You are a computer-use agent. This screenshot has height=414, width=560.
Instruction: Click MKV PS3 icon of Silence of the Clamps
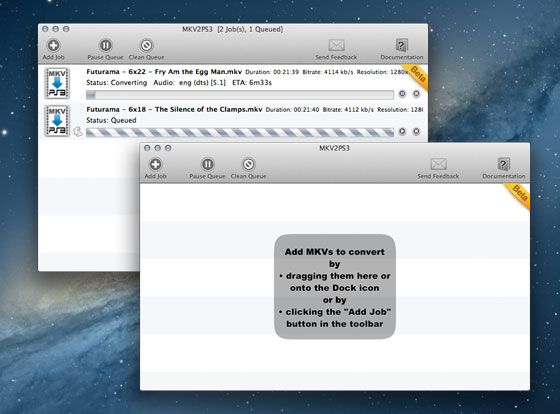coord(57,121)
